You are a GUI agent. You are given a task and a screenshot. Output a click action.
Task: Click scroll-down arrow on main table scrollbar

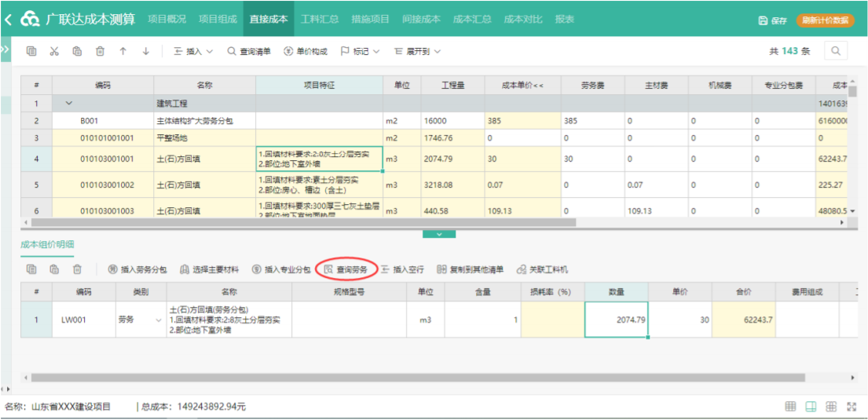852,211
